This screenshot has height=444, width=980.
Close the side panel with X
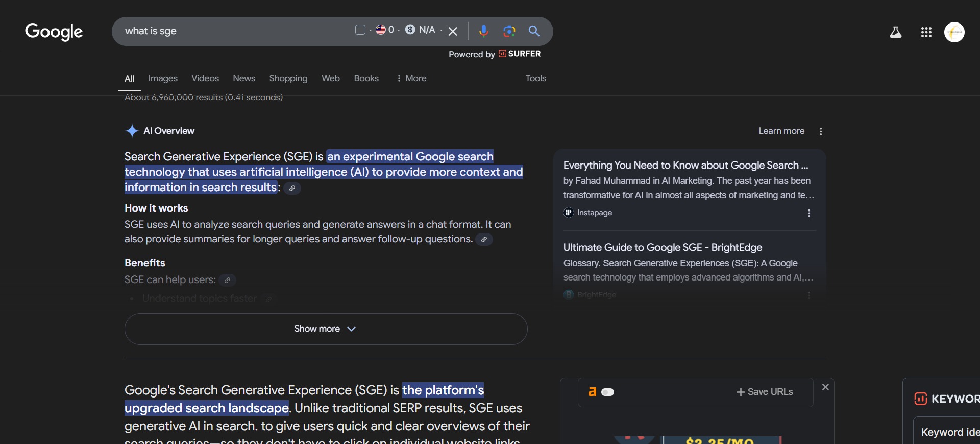[x=825, y=387]
